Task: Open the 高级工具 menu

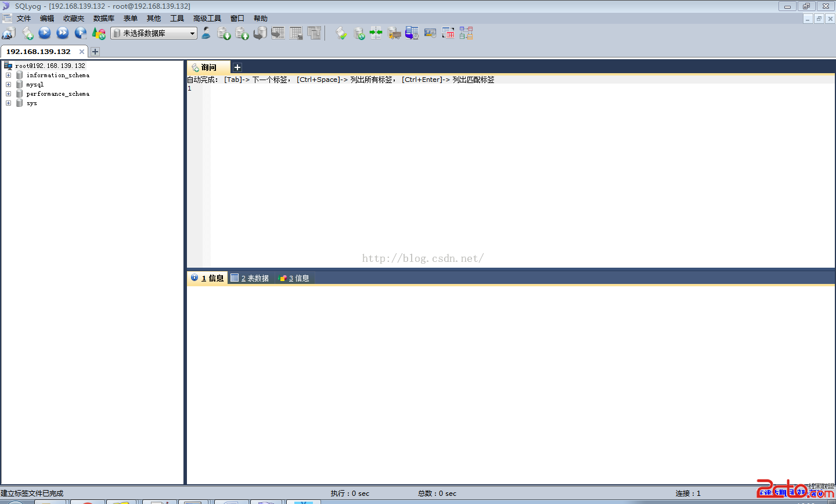Action: click(x=207, y=19)
